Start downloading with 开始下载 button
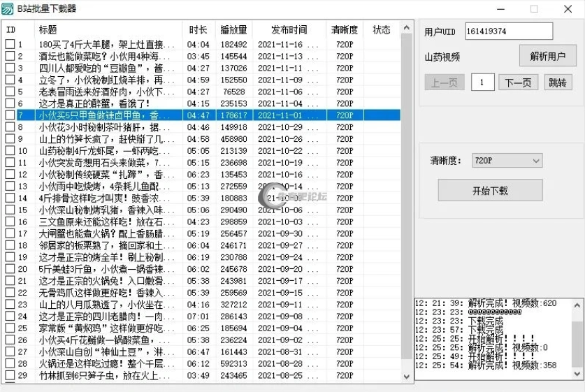This screenshot has width=585, height=392. pyautogui.click(x=490, y=190)
